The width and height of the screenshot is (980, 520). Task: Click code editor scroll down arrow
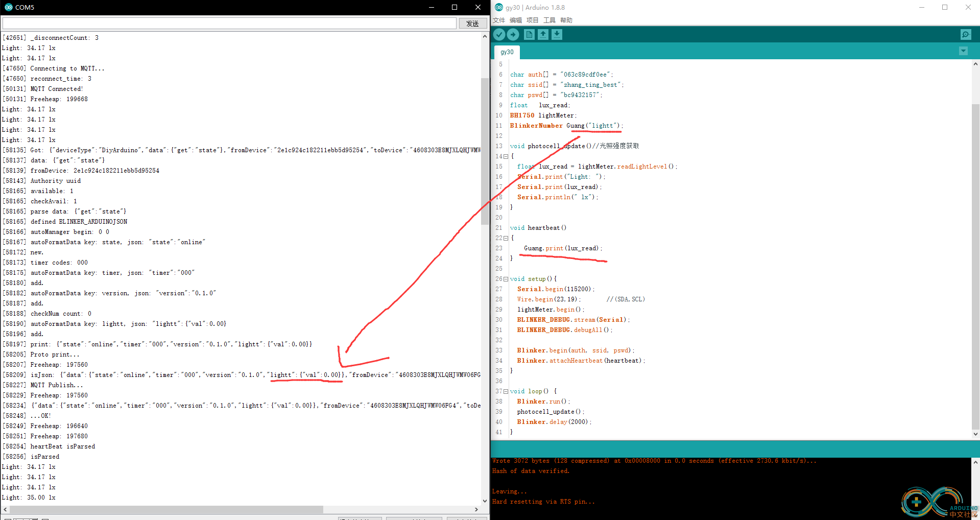coord(975,434)
